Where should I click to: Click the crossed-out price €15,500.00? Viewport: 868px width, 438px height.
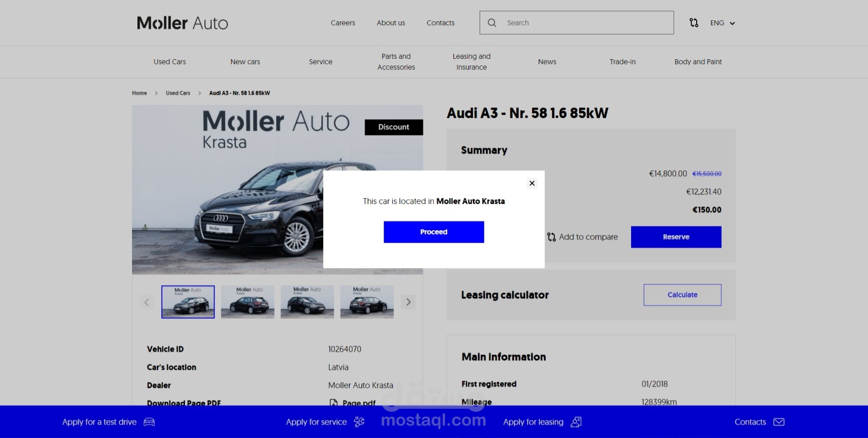click(707, 174)
